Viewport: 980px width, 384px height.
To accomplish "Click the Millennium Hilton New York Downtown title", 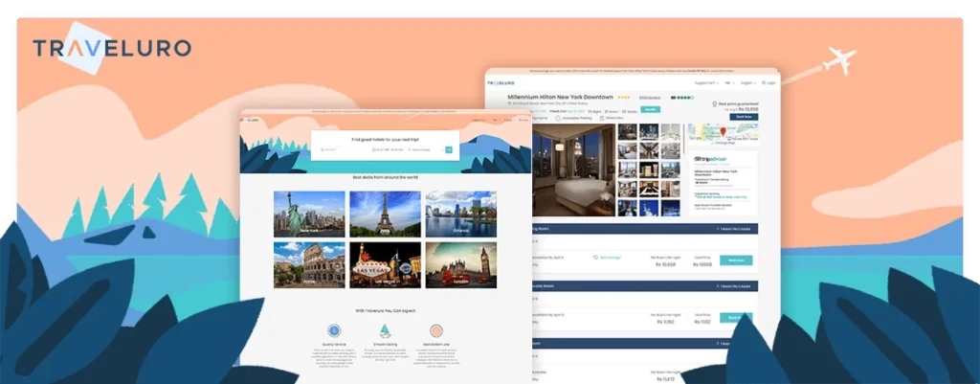I will pos(560,98).
